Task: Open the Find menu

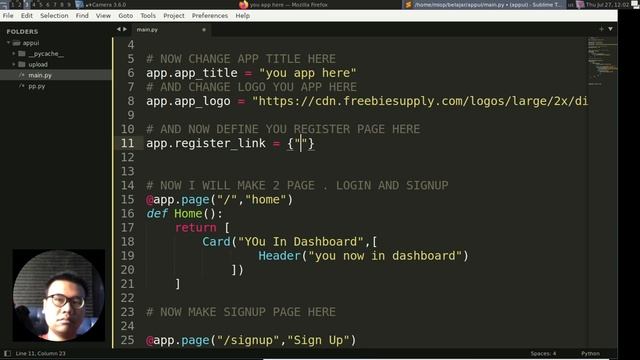Action: [82, 16]
